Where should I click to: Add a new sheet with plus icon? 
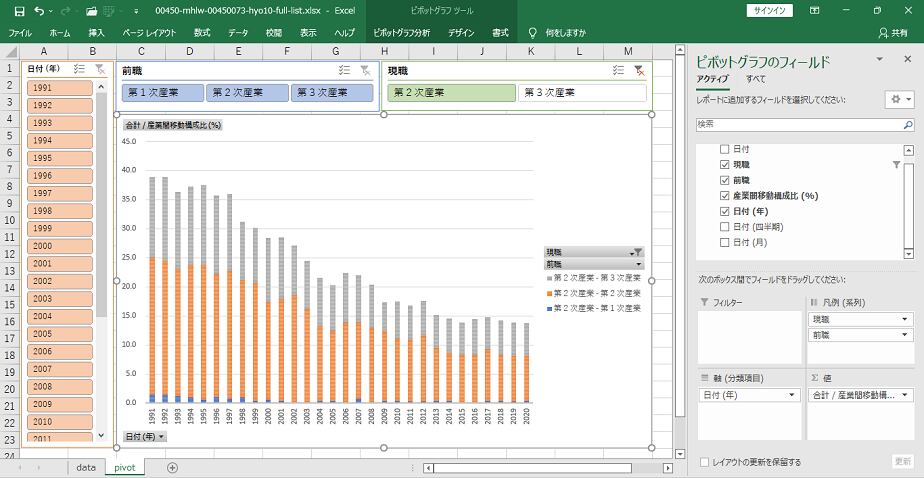point(172,467)
